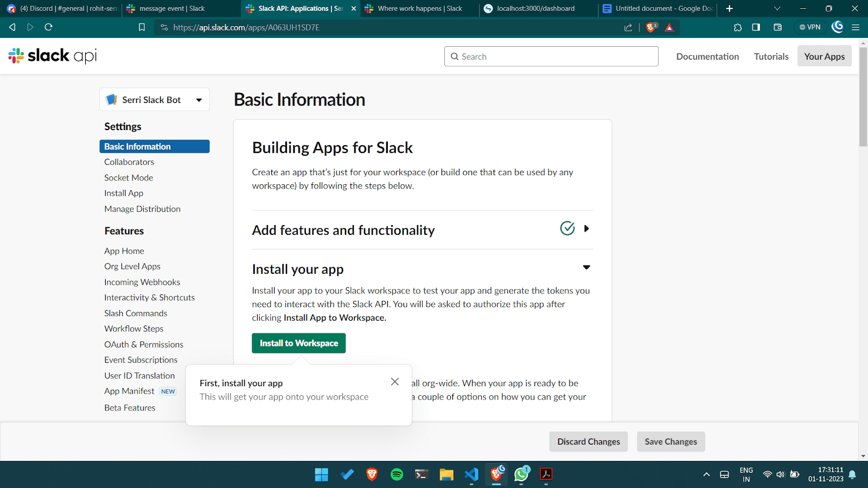Open Socket Mode settings
Viewport: 868px width, 488px height.
click(x=129, y=178)
